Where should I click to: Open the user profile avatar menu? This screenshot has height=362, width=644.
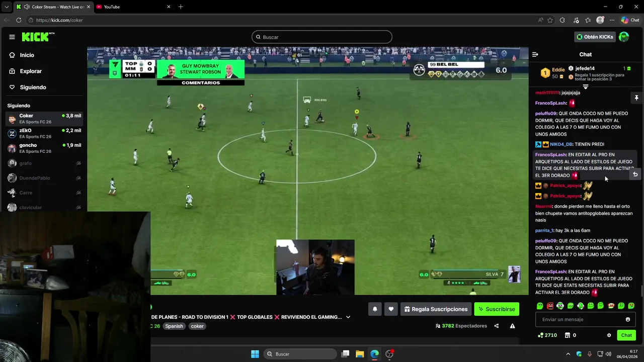click(x=624, y=37)
